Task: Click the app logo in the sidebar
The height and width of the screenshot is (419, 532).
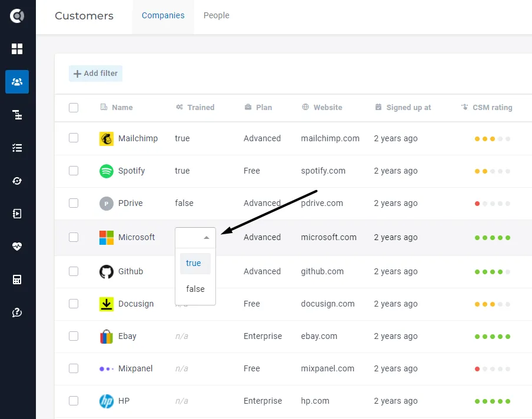Action: [x=17, y=16]
